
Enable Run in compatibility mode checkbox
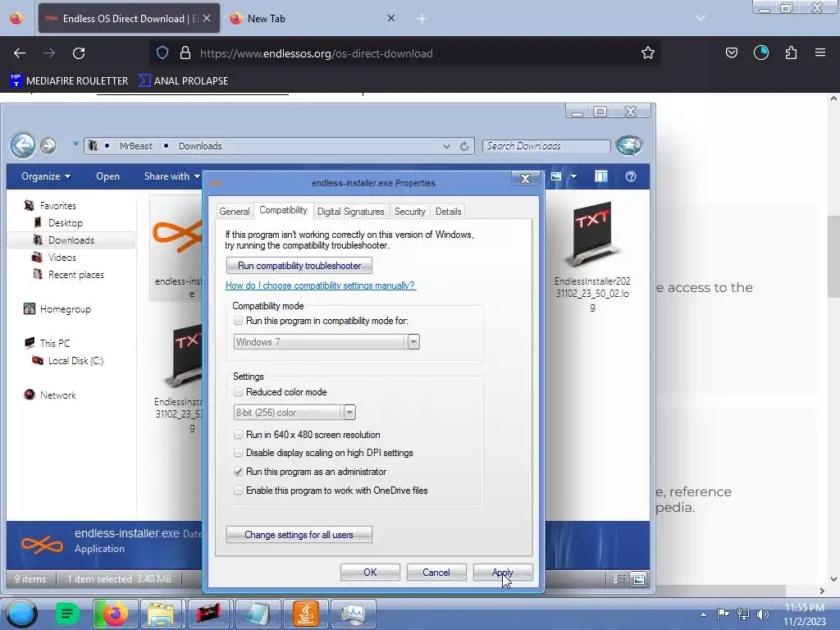tap(239, 321)
